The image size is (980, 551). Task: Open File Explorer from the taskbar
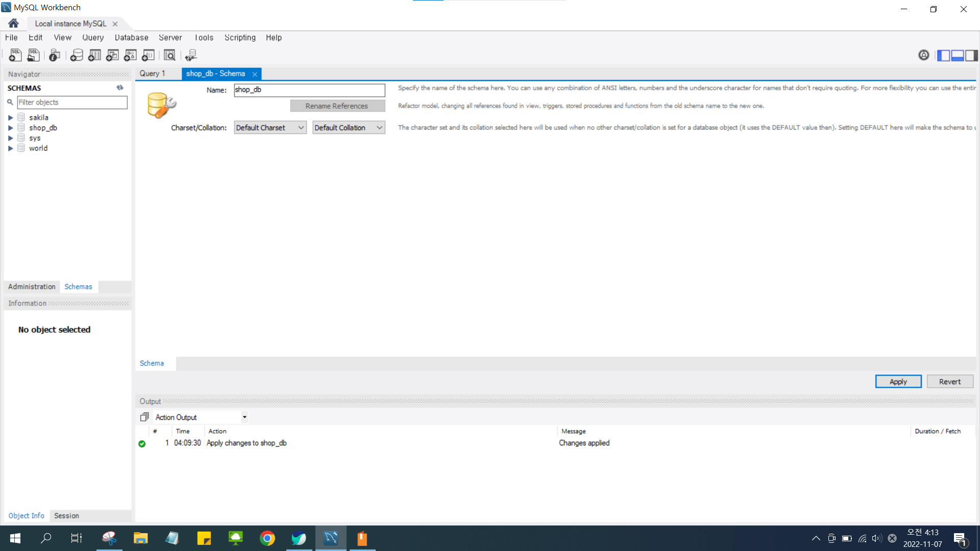click(x=140, y=538)
